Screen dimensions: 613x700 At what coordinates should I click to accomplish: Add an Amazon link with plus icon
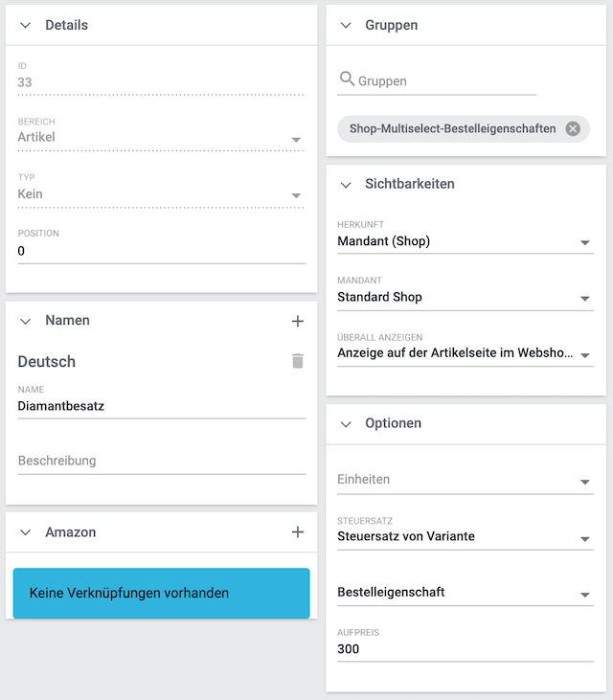tap(297, 532)
